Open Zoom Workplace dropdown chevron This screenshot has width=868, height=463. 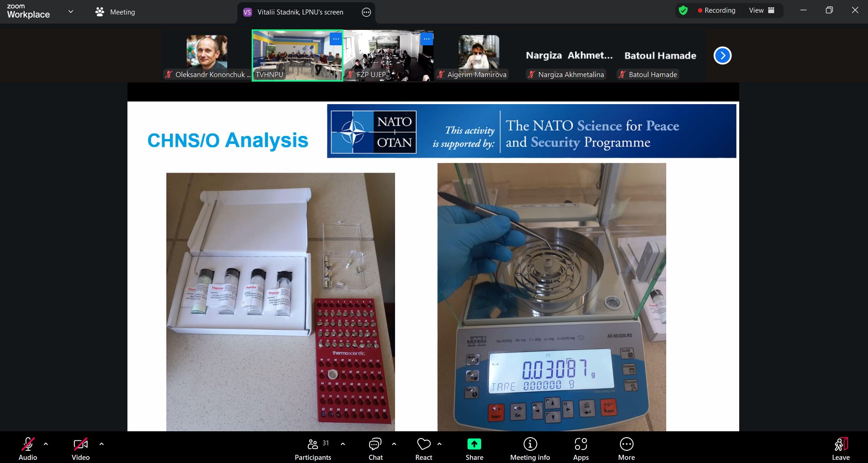[71, 12]
